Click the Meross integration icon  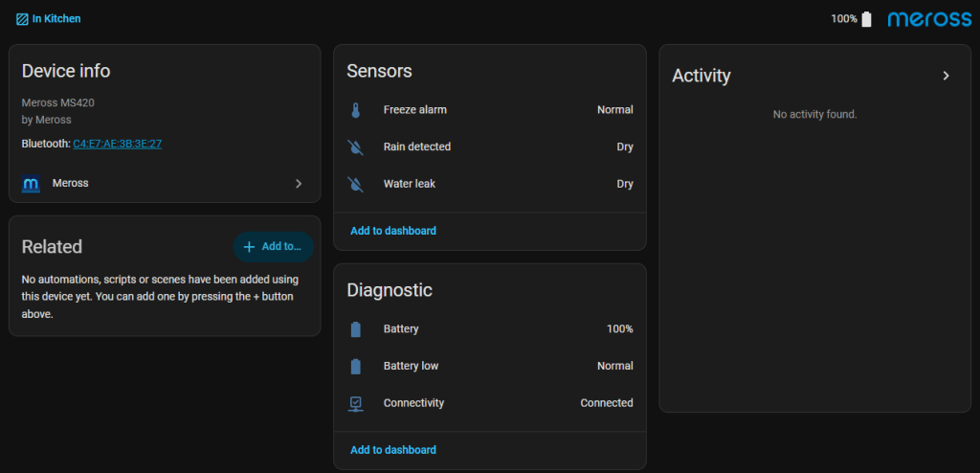[x=31, y=184]
